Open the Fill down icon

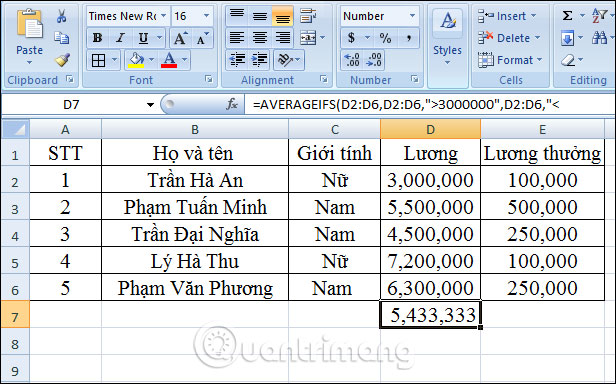pos(567,38)
